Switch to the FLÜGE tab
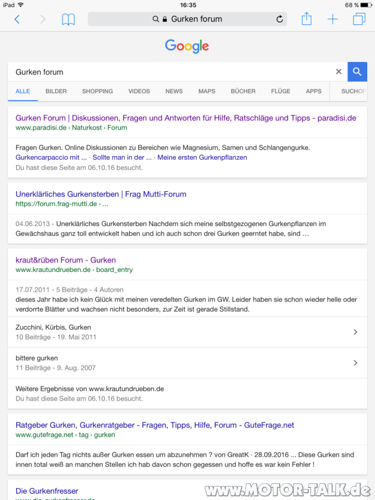Image resolution: width=375 pixels, height=500 pixels. (x=281, y=91)
